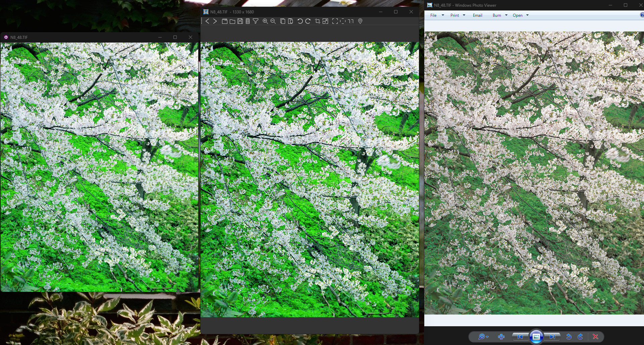The image size is (644, 345).
Task: Click the 1:1 actual size icon
Action: point(351,21)
